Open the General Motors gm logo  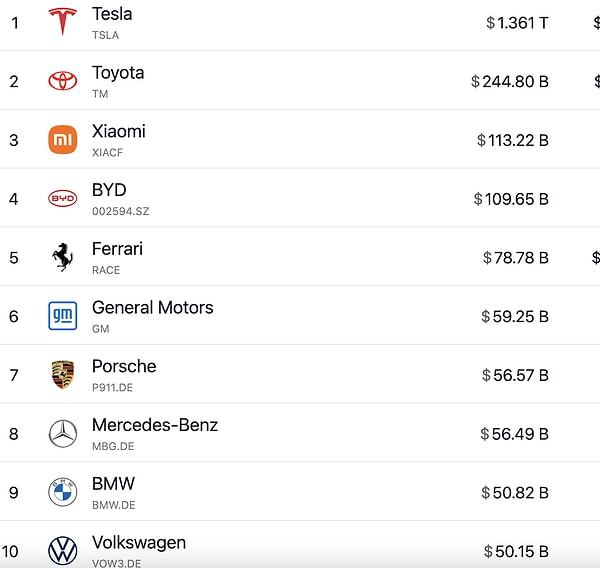[63, 316]
